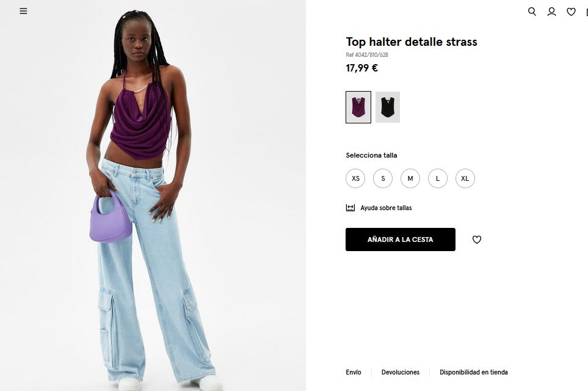Open the search magnifier icon
Image resolution: width=588 pixels, height=391 pixels.
[532, 12]
